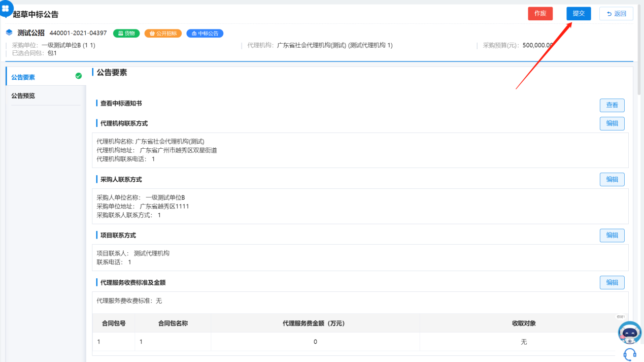Click the orange 公开招标 tag
The width and height of the screenshot is (644, 362).
163,34
